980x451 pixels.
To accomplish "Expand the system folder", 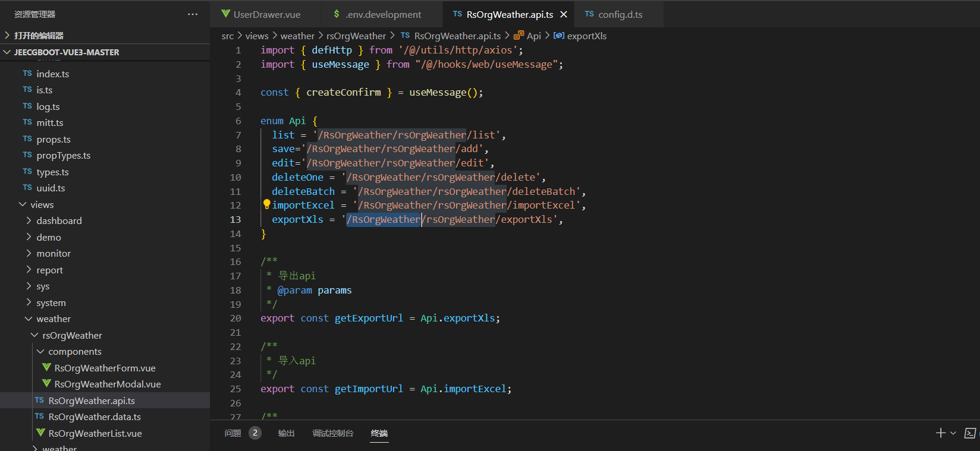I will point(105,302).
